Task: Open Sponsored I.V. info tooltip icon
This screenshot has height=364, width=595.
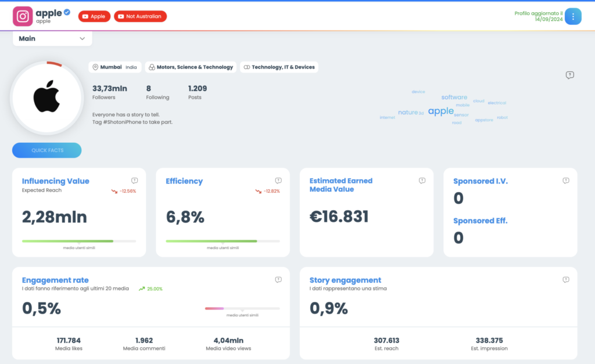Action: [x=566, y=181]
